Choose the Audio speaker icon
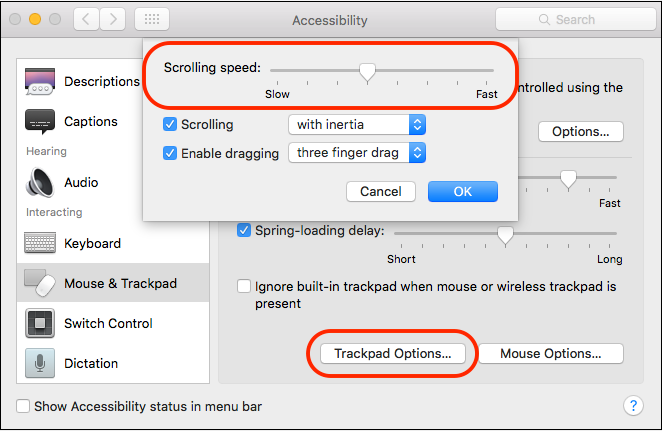Screen dimensions: 662x431 [40, 182]
